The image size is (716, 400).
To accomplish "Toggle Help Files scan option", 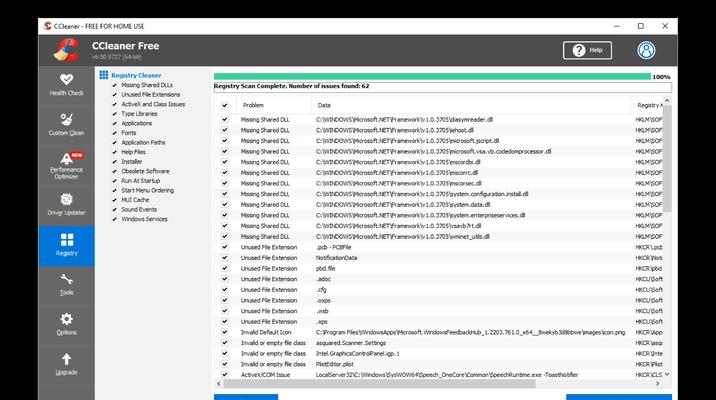I will click(x=115, y=153).
